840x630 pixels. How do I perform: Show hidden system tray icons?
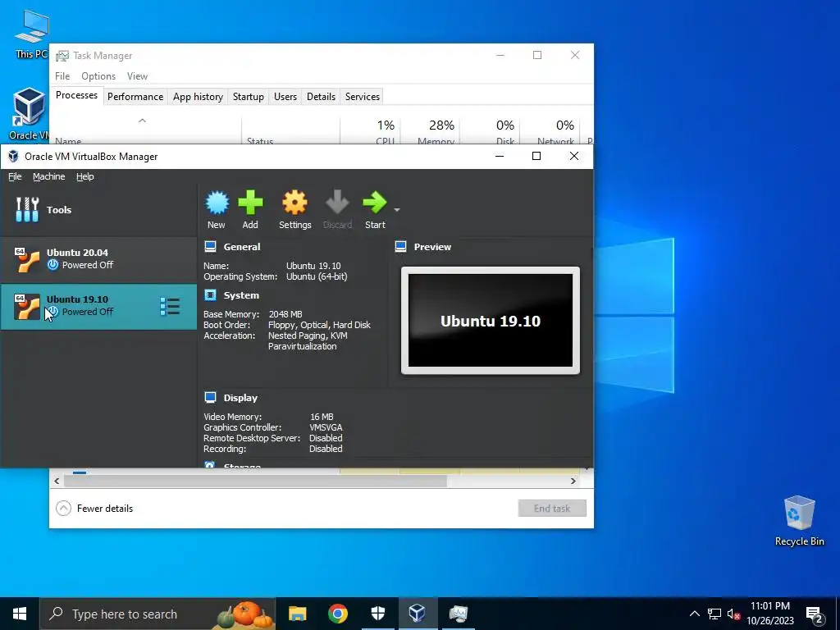point(694,614)
